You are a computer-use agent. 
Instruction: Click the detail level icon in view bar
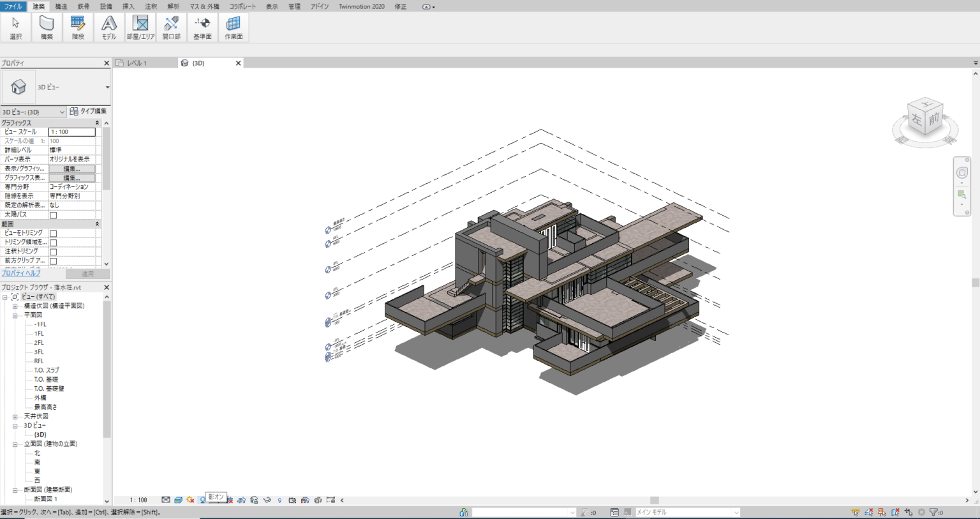[166, 500]
